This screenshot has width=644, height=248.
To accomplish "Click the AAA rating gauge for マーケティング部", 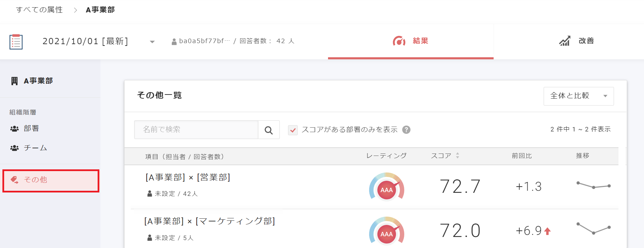I will tap(386, 232).
